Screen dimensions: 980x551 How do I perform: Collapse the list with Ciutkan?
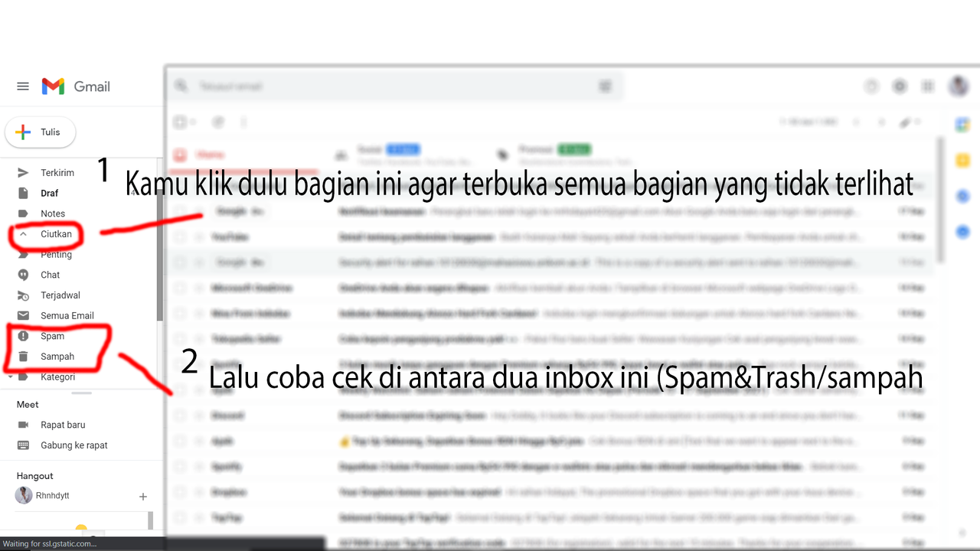pyautogui.click(x=56, y=234)
